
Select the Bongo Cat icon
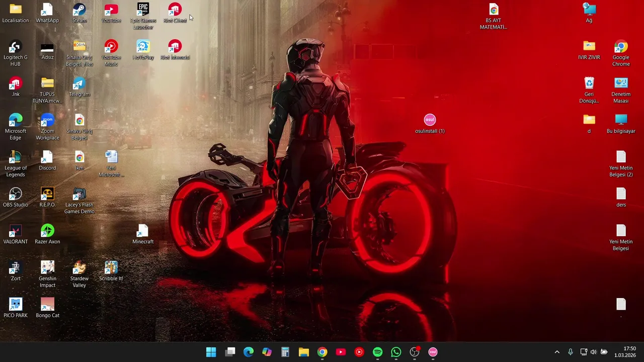coord(47,308)
